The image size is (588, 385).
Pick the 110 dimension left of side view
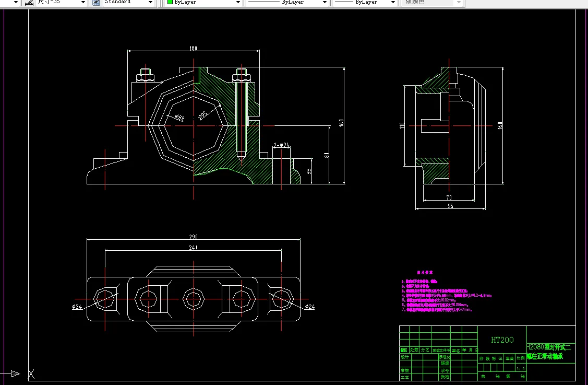coord(402,126)
